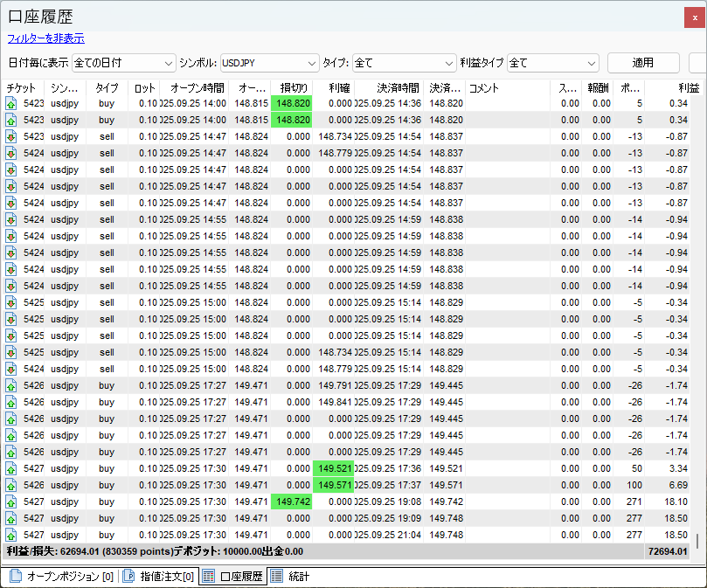This screenshot has height=588, width=707.
Task: Open the 全ての日付 date filter dropdown
Action: pos(124,63)
